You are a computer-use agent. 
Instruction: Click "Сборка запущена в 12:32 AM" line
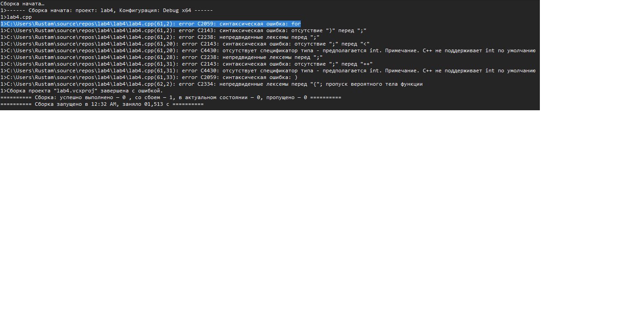click(x=102, y=104)
